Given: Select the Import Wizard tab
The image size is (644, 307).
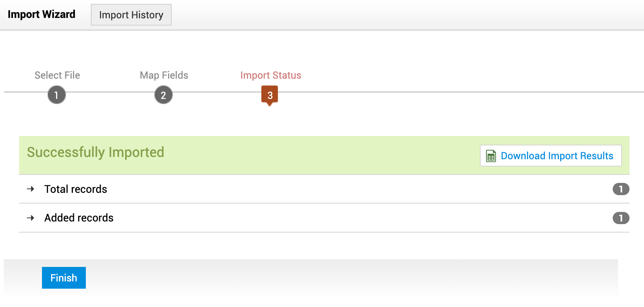Looking at the screenshot, I should click(x=42, y=15).
